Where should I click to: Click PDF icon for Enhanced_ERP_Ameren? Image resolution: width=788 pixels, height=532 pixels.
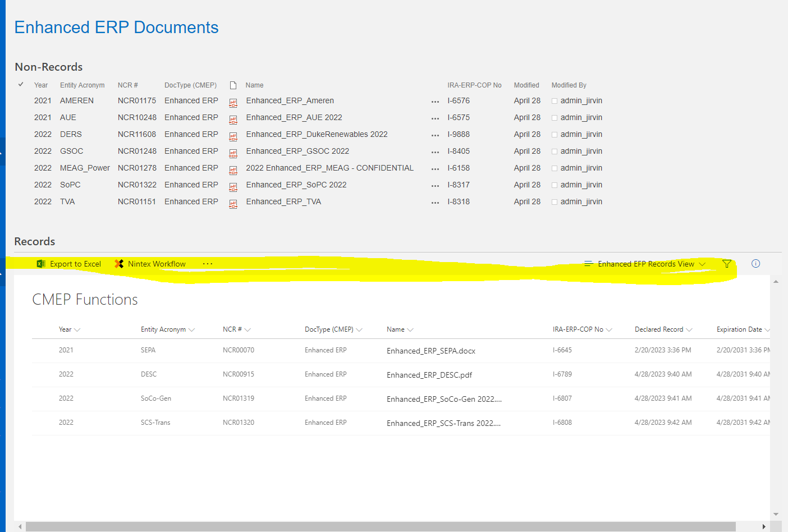pyautogui.click(x=233, y=102)
